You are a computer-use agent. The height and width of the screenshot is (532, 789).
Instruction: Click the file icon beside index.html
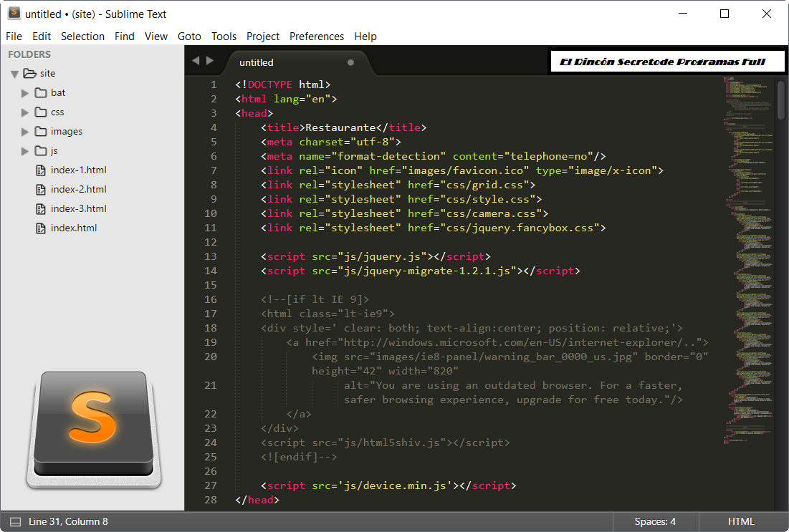pos(41,228)
